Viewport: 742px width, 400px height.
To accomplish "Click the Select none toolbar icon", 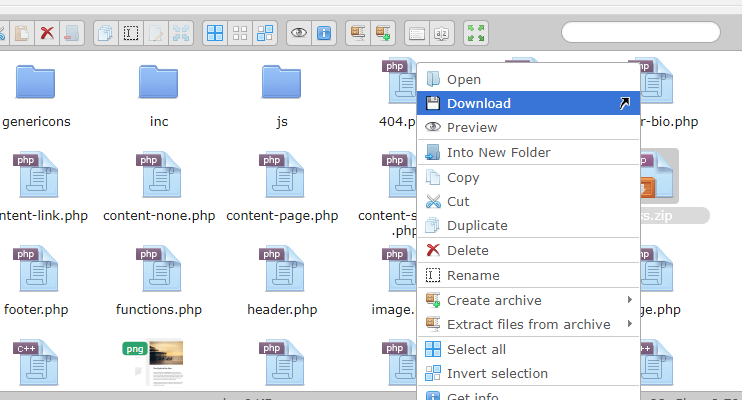I will (x=240, y=33).
